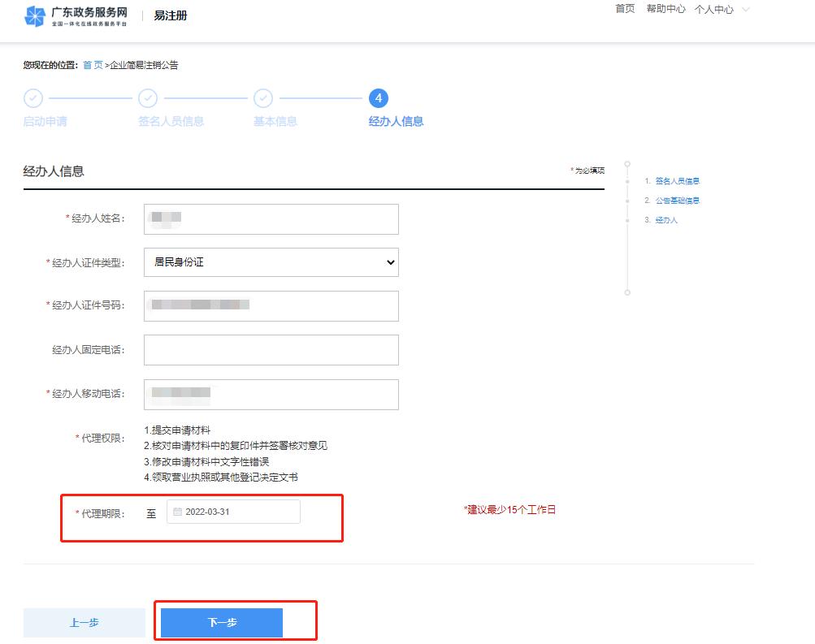The image size is (815, 644).
Task: Click the checkmark icon above 签名人员信息
Action: (149, 98)
